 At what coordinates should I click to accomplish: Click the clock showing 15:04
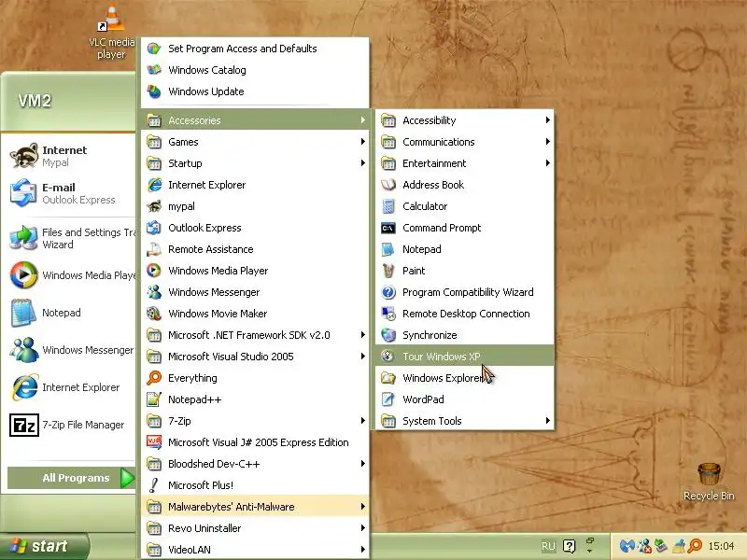pyautogui.click(x=721, y=546)
